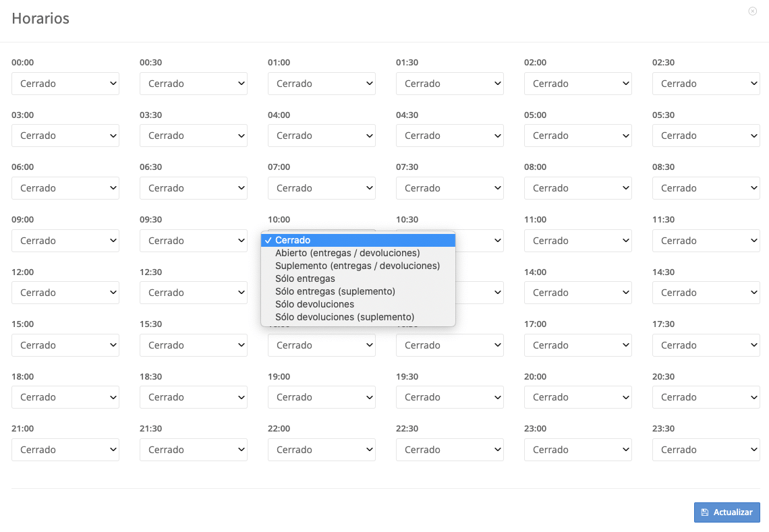Screen dimensions: 769x532
Task: Open the 04:00 schedule dropdown
Action: click(x=322, y=136)
